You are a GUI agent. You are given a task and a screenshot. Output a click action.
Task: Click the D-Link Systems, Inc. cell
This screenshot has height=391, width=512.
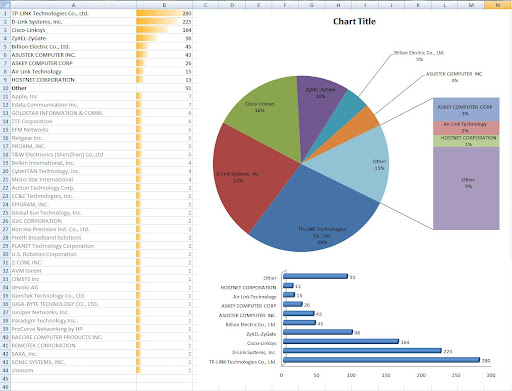point(73,22)
